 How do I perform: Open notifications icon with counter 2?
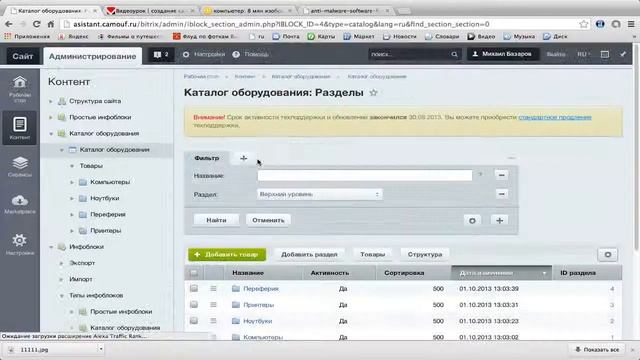coord(161,54)
